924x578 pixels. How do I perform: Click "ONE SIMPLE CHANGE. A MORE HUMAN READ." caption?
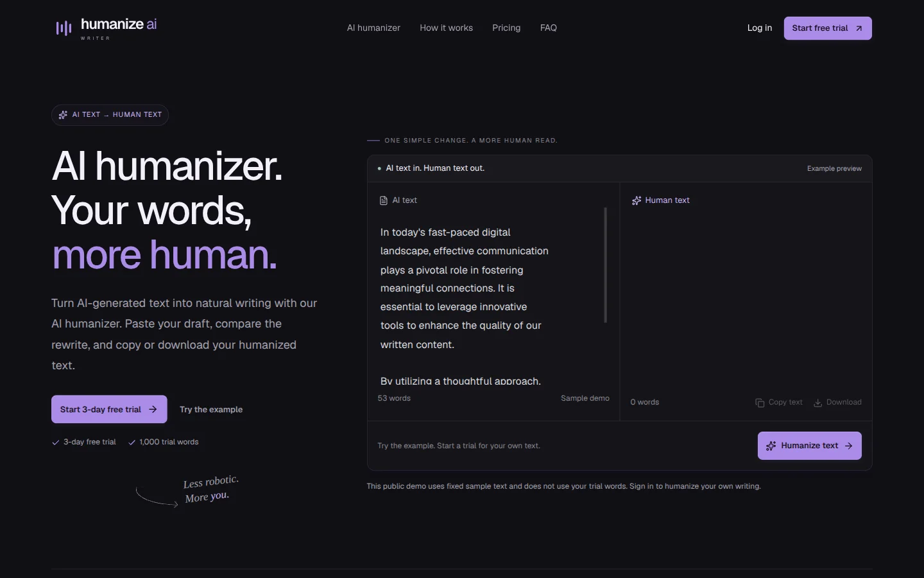tap(471, 140)
